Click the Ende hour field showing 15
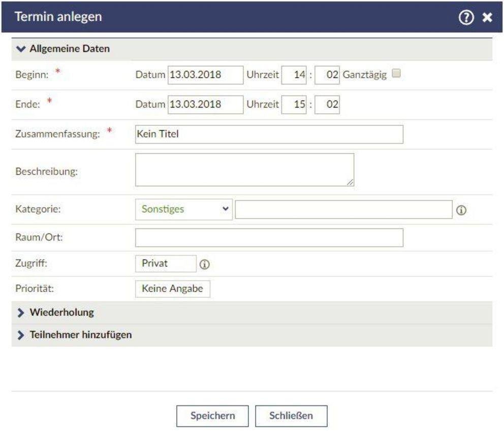504x440 pixels. click(x=294, y=105)
